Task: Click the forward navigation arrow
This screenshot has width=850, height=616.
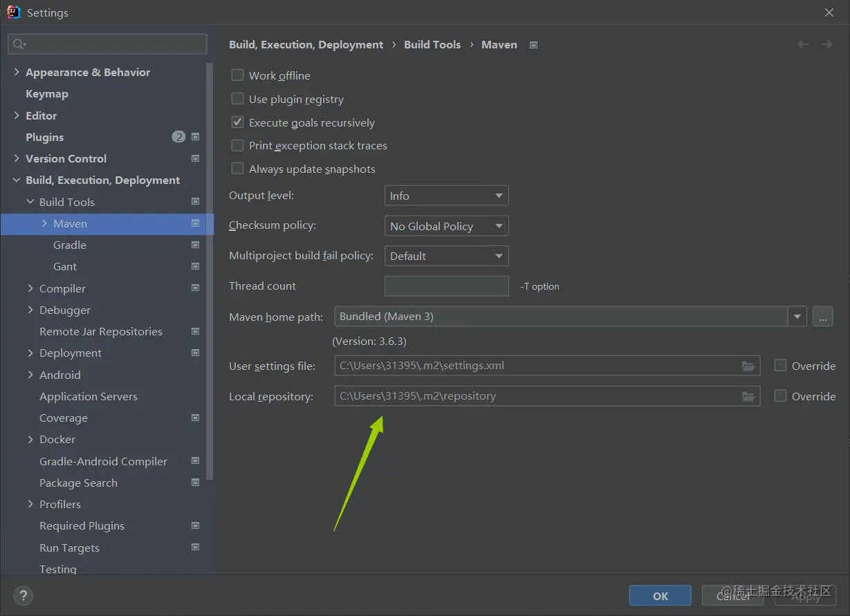Action: 826,44
